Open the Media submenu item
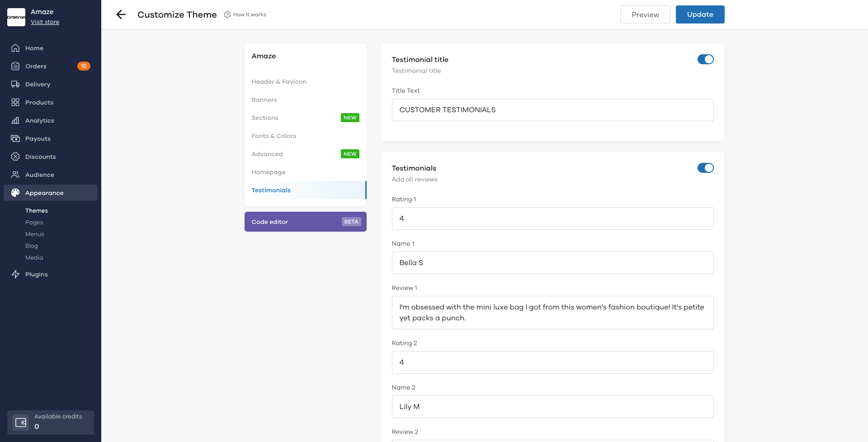The width and height of the screenshot is (868, 442). coord(34,257)
